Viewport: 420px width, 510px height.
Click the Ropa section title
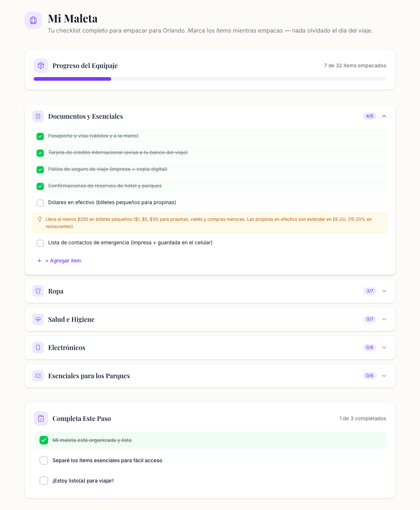56,291
